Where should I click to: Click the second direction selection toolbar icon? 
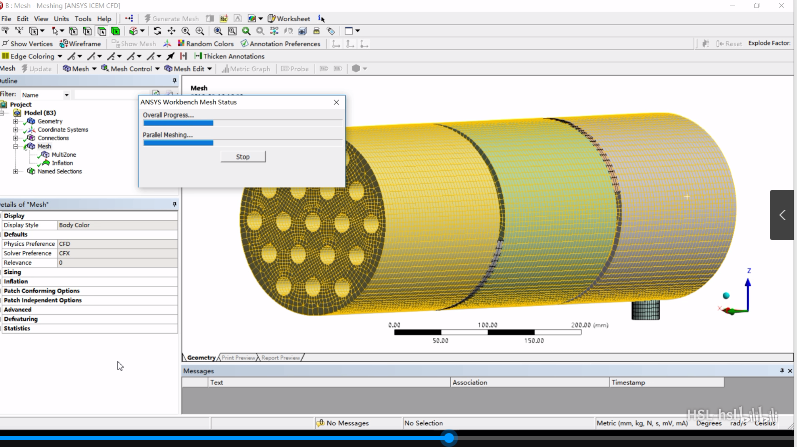(x=19, y=31)
